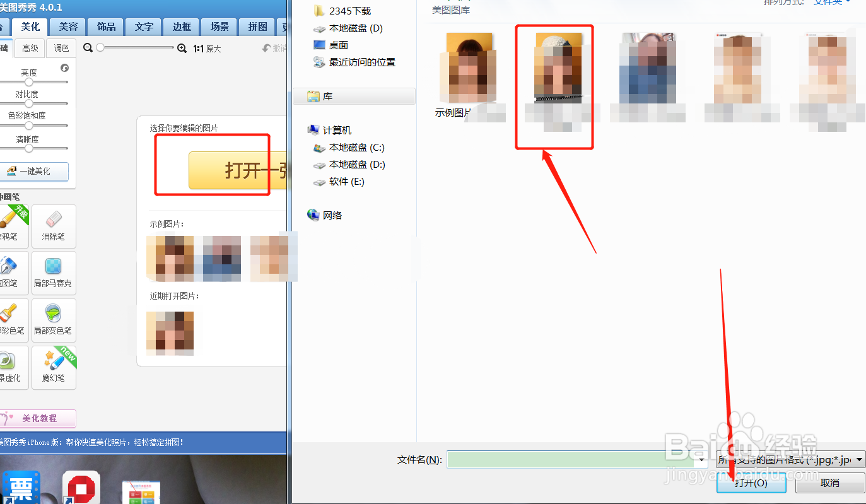Select the 计算机 computer node
The width and height of the screenshot is (866, 504).
329,130
